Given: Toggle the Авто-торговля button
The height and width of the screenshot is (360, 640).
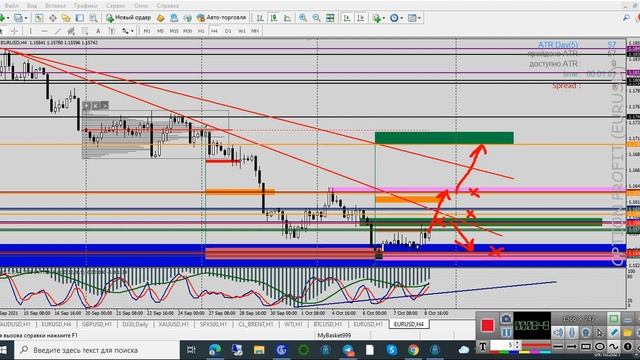Looking at the screenshot, I should pos(221,18).
